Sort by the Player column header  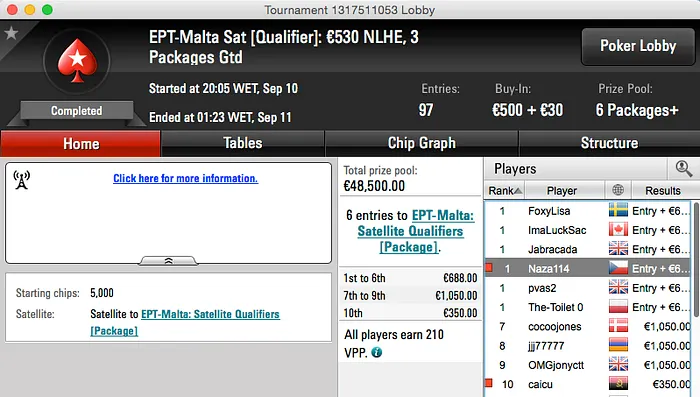[564, 191]
